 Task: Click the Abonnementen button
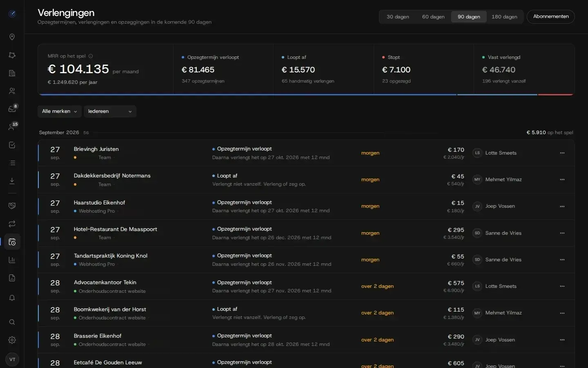(x=551, y=17)
